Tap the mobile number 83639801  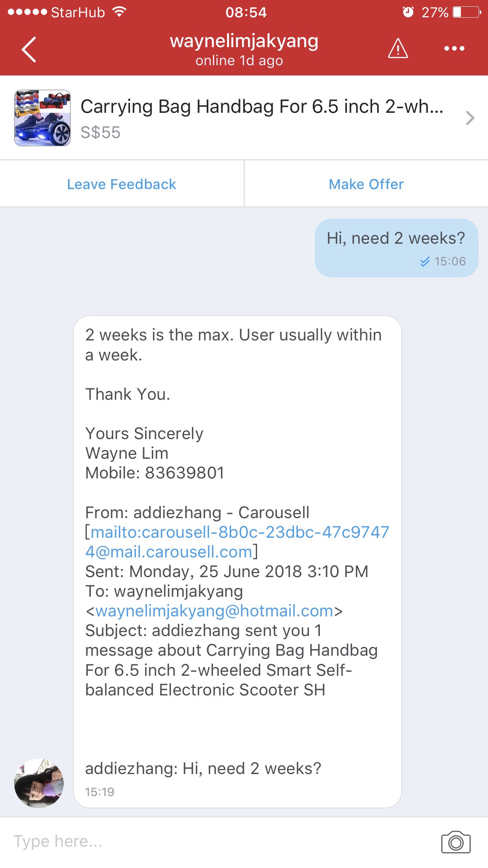(x=184, y=473)
